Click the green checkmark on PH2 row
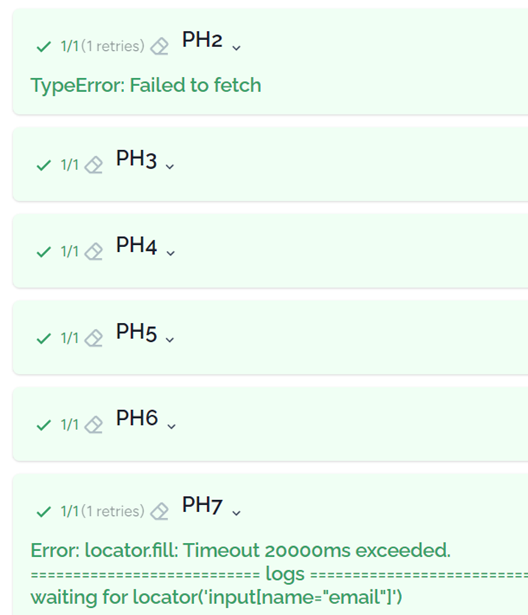528x615 pixels. click(x=44, y=47)
